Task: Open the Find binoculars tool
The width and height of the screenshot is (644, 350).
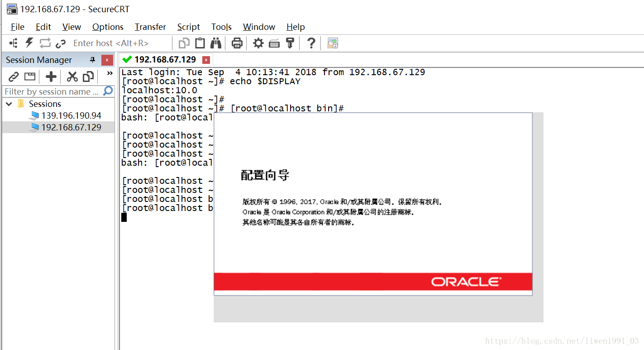Action: tap(216, 43)
